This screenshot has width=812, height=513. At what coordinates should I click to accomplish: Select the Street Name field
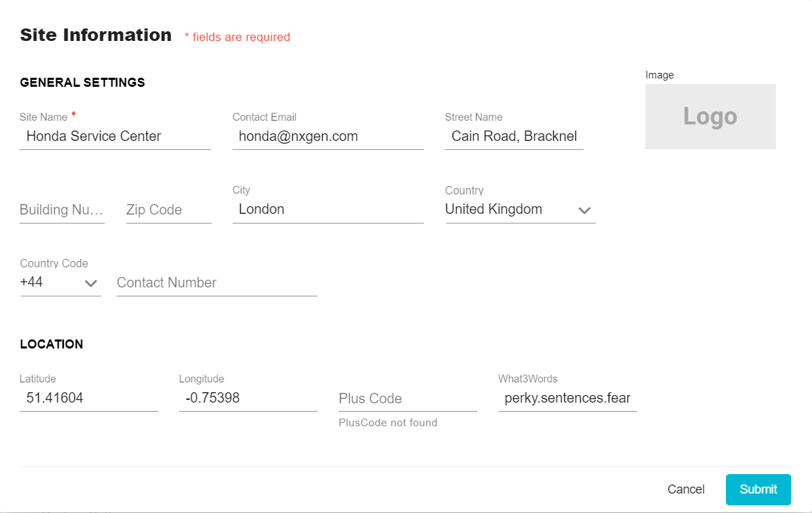[514, 136]
